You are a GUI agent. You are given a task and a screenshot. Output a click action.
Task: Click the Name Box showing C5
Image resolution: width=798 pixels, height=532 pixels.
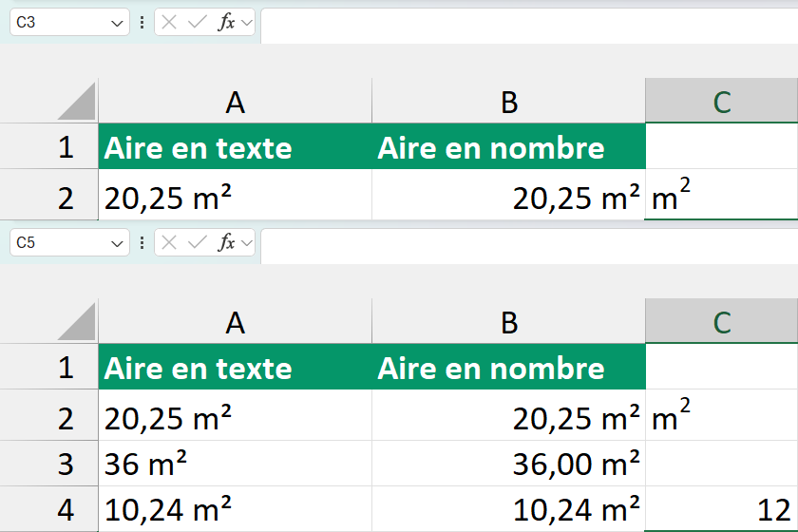69,243
